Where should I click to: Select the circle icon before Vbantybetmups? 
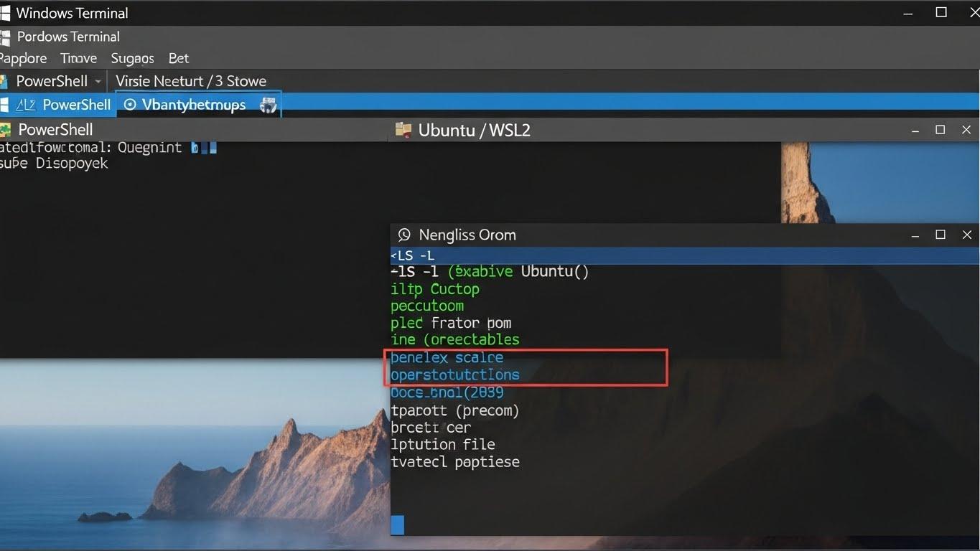[130, 104]
